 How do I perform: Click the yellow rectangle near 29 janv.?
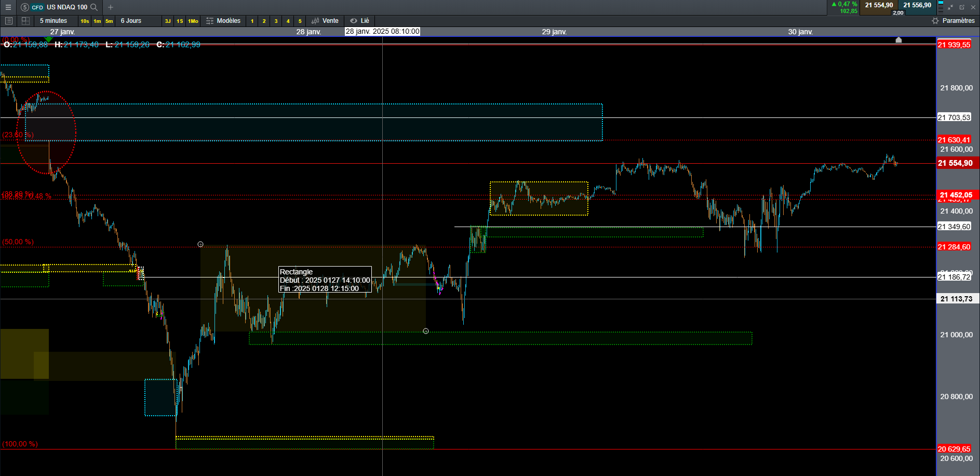pos(539,198)
